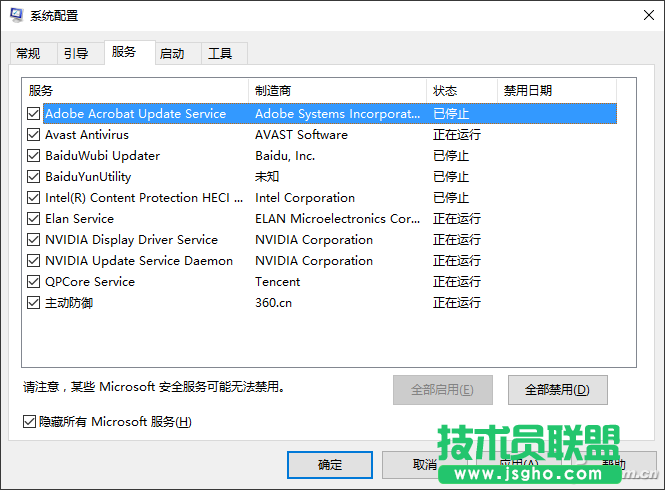Open the 工具 tab
The height and width of the screenshot is (490, 665).
pos(220,54)
